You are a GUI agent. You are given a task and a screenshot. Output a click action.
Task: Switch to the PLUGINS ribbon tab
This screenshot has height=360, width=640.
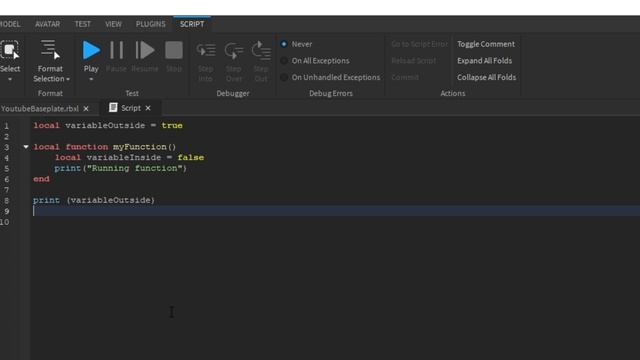pos(151,24)
